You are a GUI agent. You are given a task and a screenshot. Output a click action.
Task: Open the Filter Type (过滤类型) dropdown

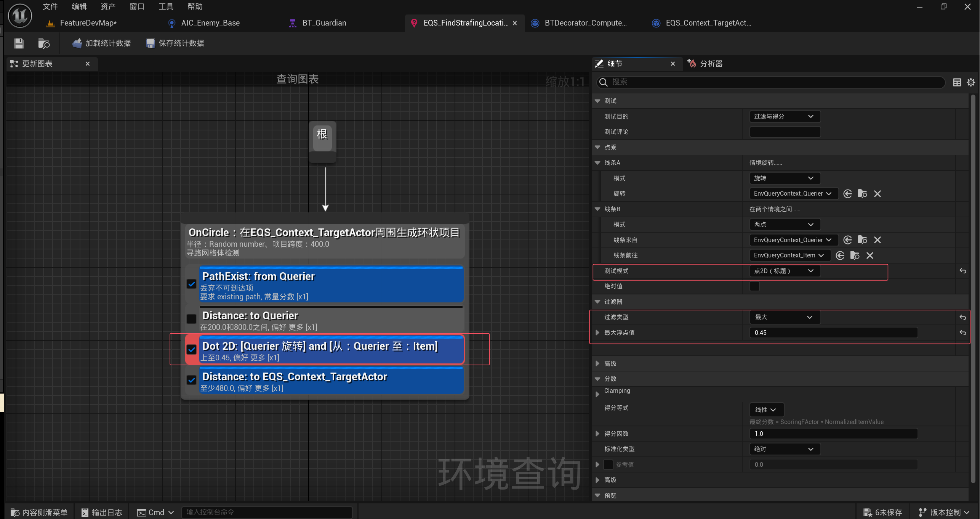pyautogui.click(x=784, y=317)
